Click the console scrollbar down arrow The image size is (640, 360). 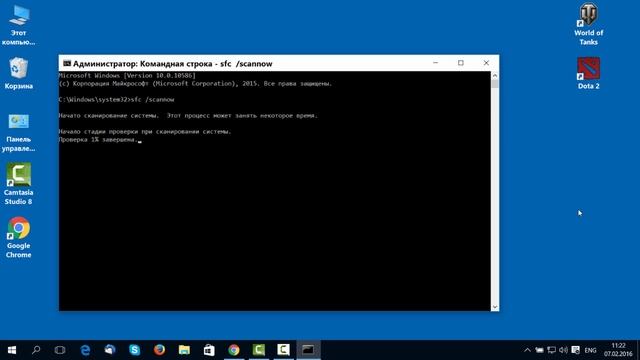tap(495, 307)
